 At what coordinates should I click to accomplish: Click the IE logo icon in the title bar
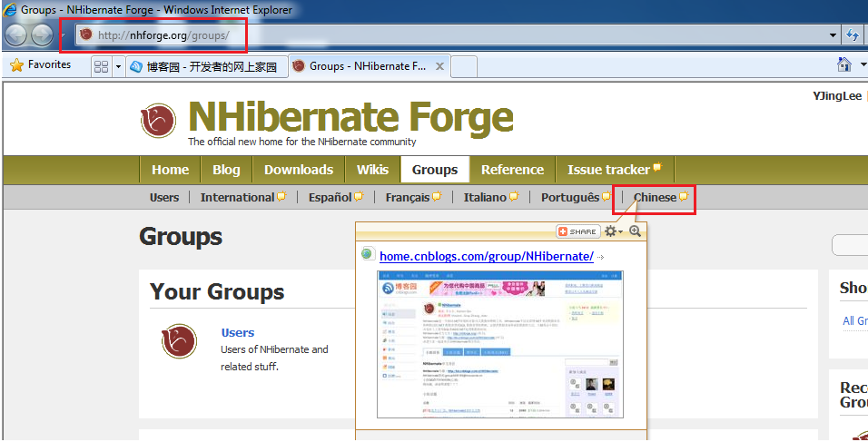(x=9, y=9)
